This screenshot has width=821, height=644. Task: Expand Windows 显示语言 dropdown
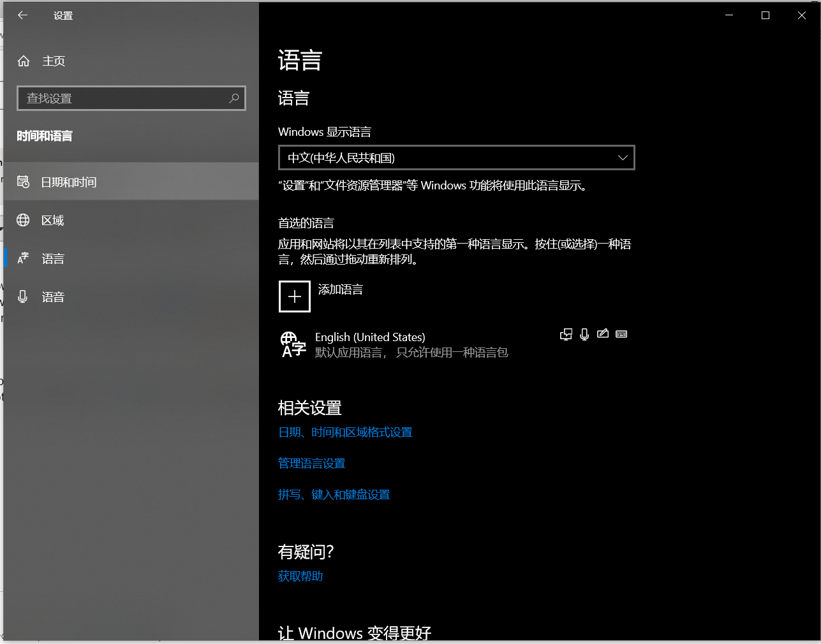pos(457,157)
